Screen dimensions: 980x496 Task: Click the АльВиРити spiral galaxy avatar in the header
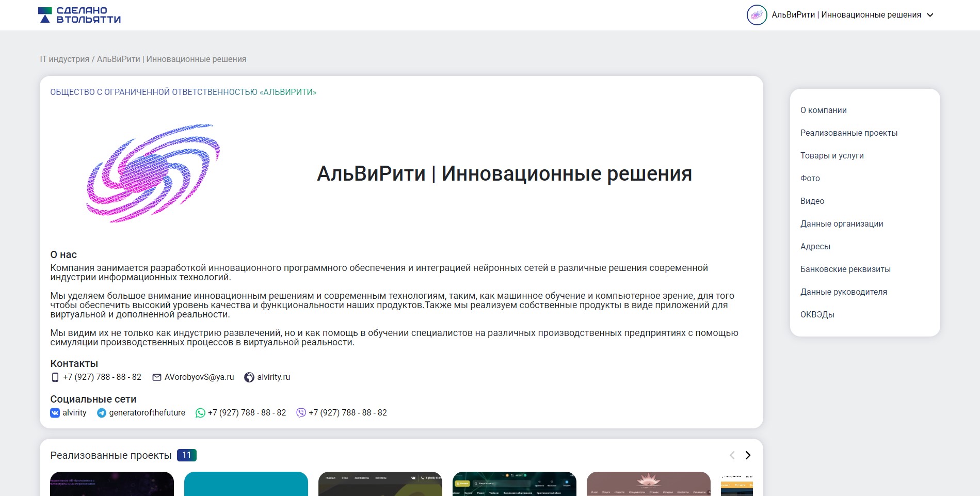click(757, 14)
